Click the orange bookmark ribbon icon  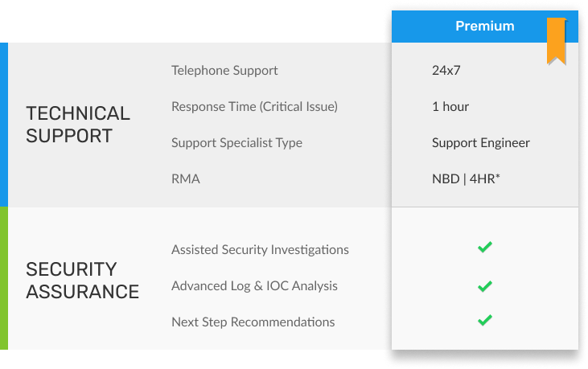pos(556,40)
